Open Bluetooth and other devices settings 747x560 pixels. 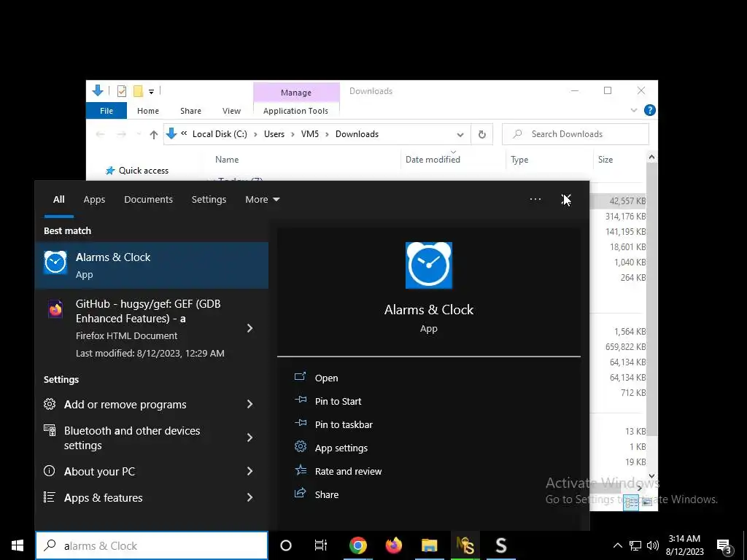132,437
